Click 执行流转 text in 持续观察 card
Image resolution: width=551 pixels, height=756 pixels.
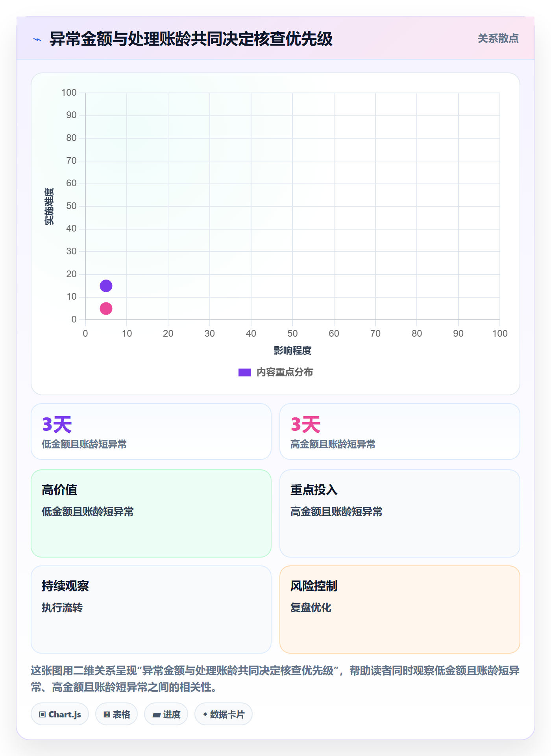[62, 608]
